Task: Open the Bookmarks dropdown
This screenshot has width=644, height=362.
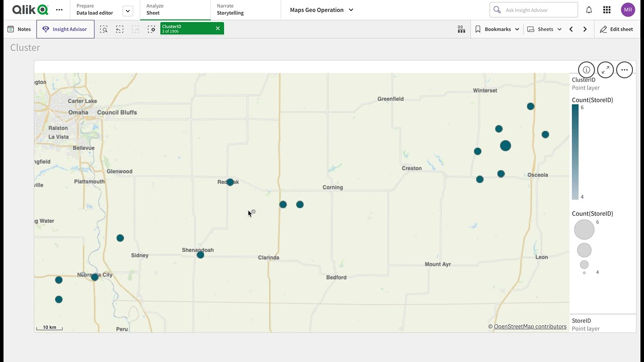Action: click(x=497, y=29)
